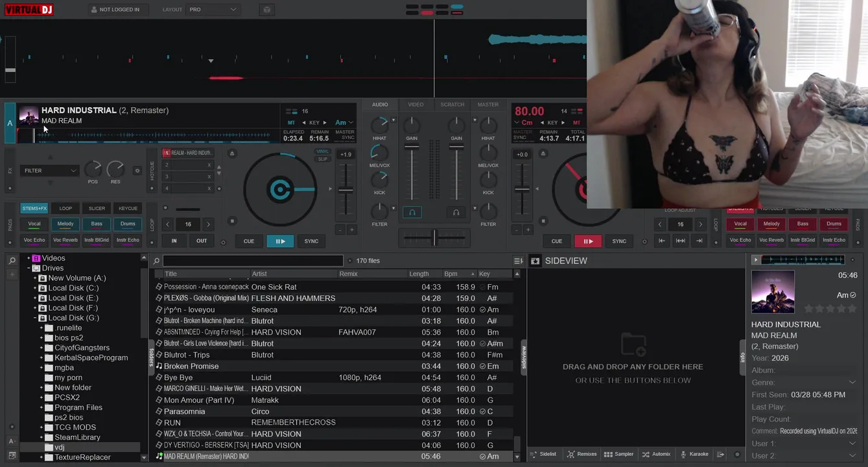Shift deck A key down with the left arrow
The height and width of the screenshot is (467, 868).
304,123
